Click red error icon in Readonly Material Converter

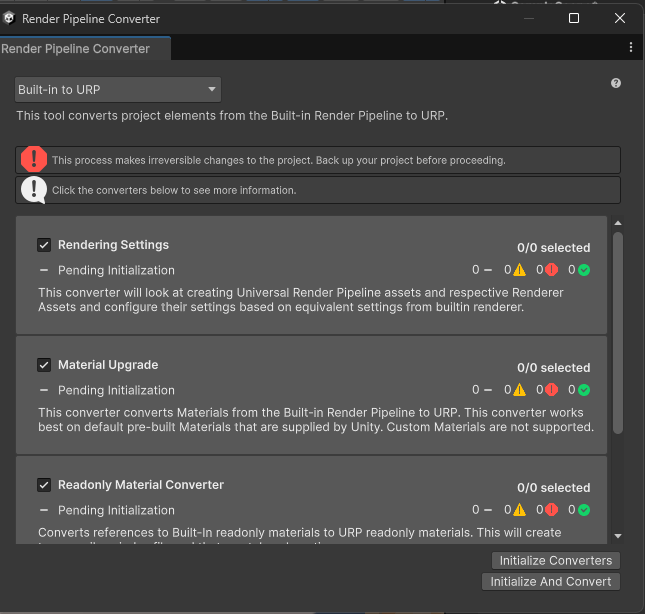click(x=551, y=510)
